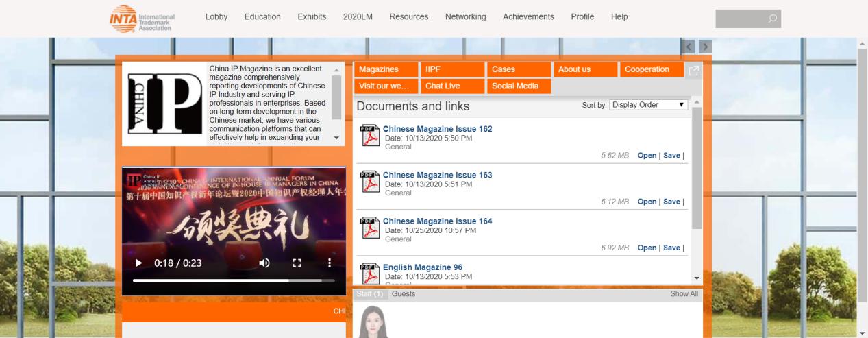Click scroll-up arrow of documents list
This screenshot has height=338, width=868.
point(697,102)
